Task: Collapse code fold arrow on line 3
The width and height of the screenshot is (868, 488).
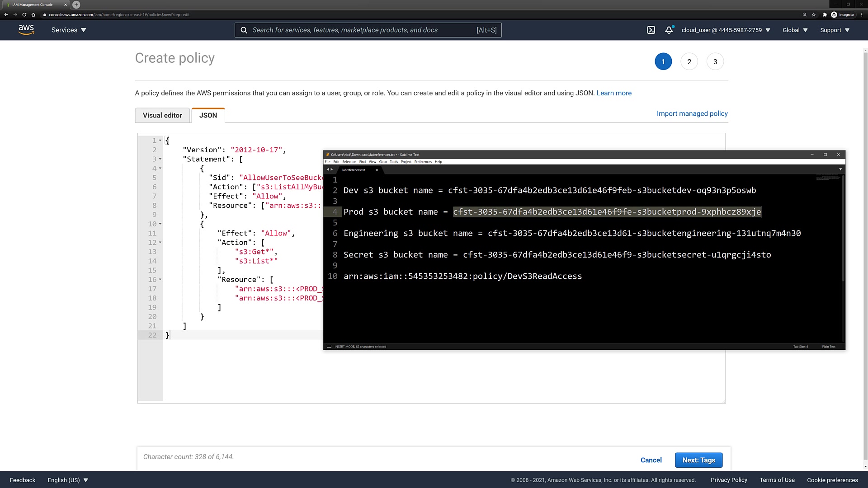Action: [160, 159]
